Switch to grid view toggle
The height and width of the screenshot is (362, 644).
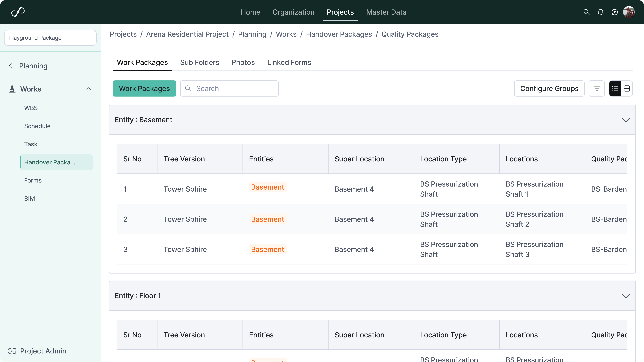627,88
